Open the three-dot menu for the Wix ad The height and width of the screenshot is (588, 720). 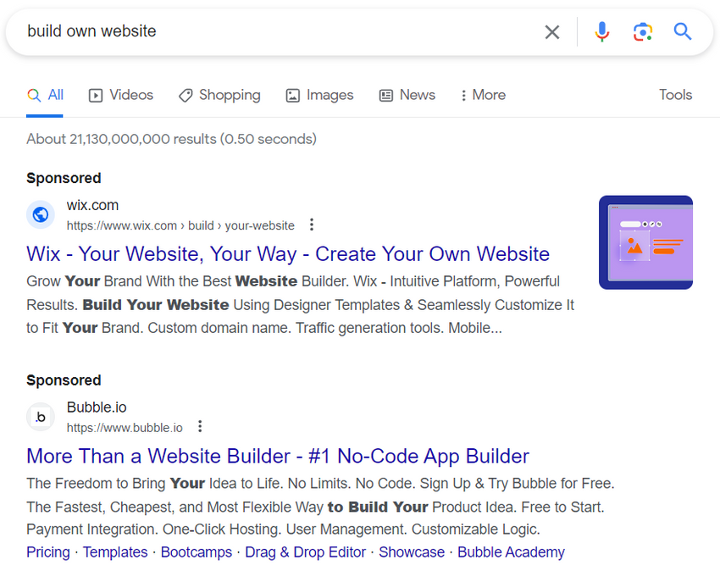click(x=312, y=225)
